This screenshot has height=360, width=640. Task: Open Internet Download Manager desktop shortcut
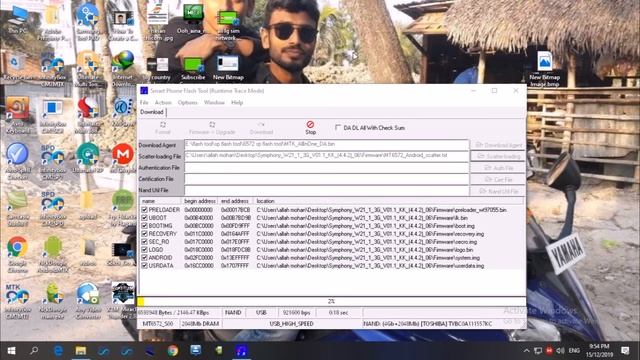(123, 68)
